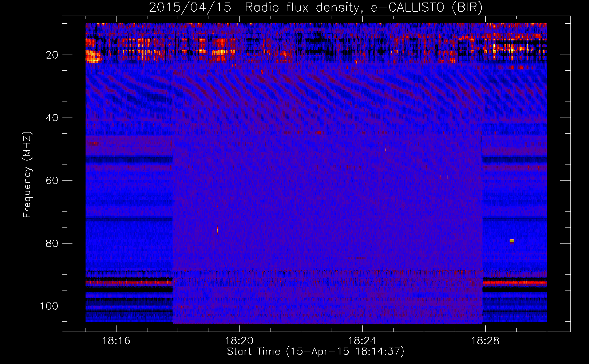
Task: Click the plot title "Radio flux density, e-CALLISTO (BIR)"
Action: 364,8
